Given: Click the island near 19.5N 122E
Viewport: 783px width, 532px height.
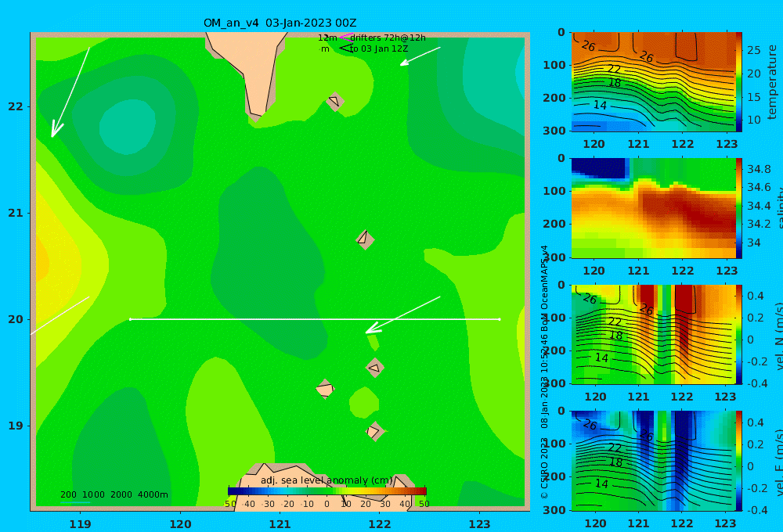Looking at the screenshot, I should click(375, 368).
